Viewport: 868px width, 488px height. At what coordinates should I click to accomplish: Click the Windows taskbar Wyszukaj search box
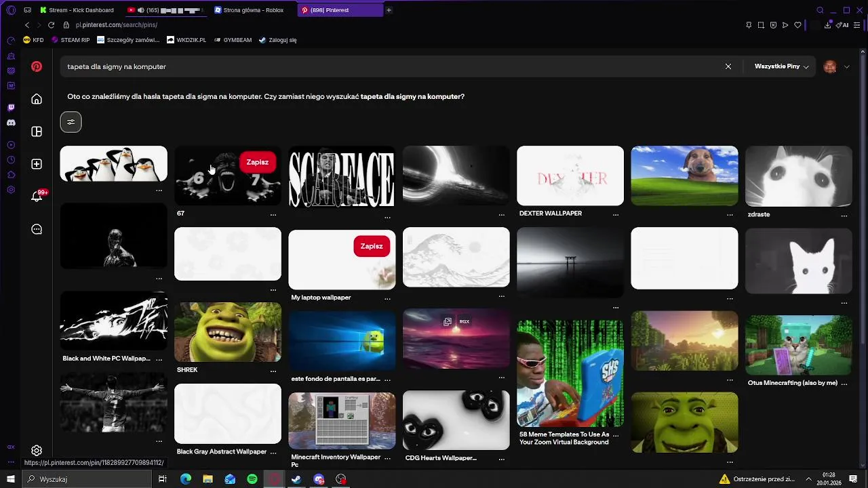88,479
